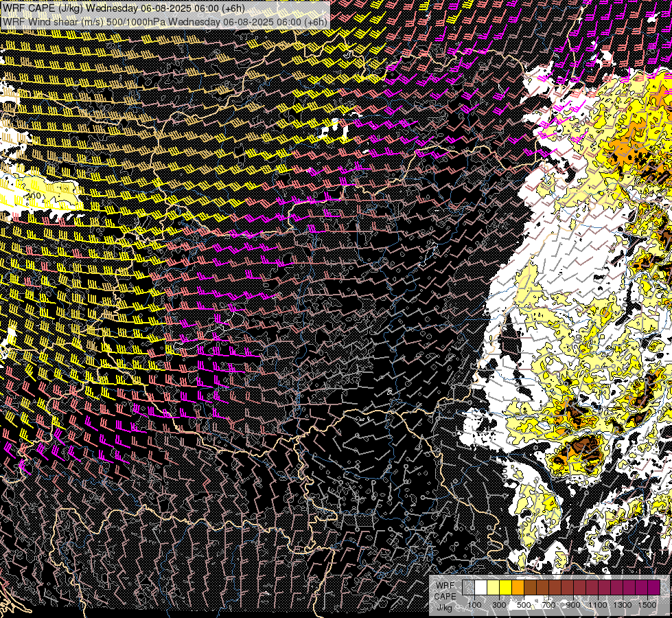
Task: Click the legend value 1500
Action: [647, 605]
